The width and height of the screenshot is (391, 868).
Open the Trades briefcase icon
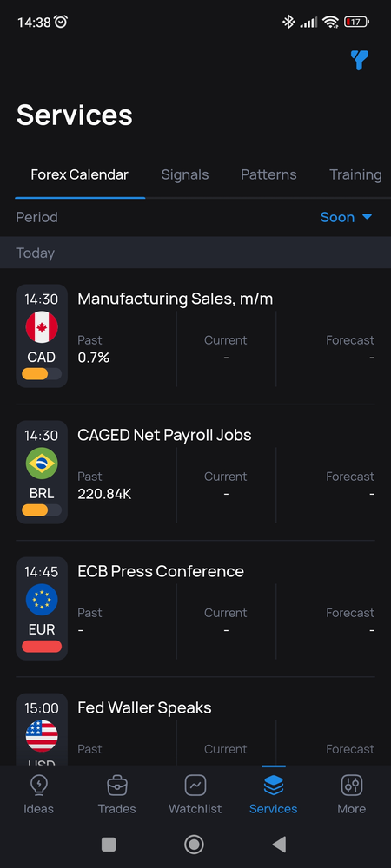pyautogui.click(x=116, y=785)
